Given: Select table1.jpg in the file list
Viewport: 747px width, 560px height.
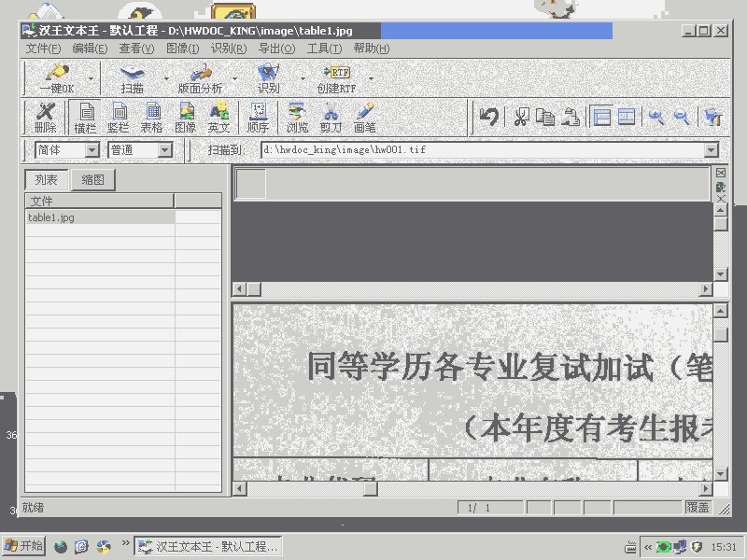Looking at the screenshot, I should point(50,217).
